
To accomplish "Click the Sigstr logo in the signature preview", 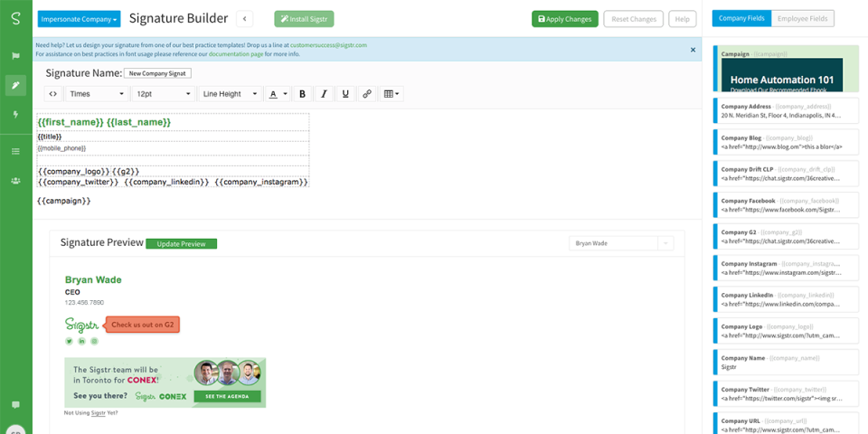I will [82, 325].
